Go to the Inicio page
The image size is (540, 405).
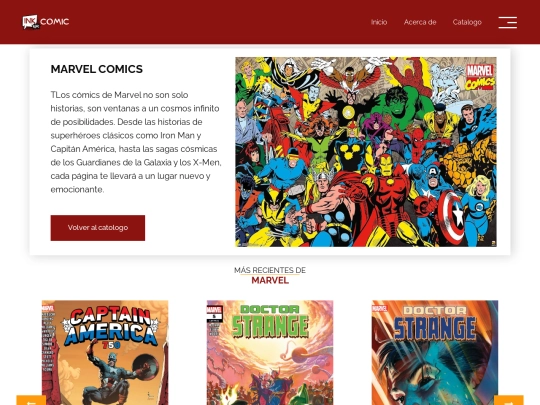(379, 22)
